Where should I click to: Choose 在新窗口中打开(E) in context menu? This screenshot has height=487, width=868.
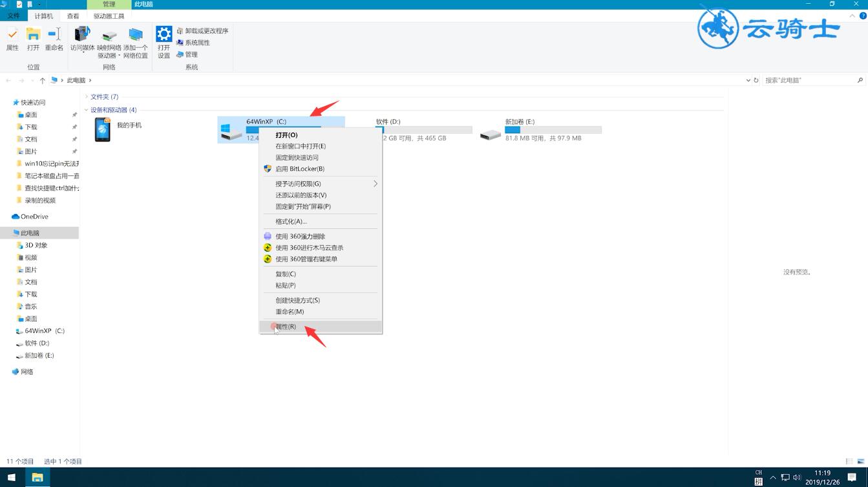[x=321, y=146]
